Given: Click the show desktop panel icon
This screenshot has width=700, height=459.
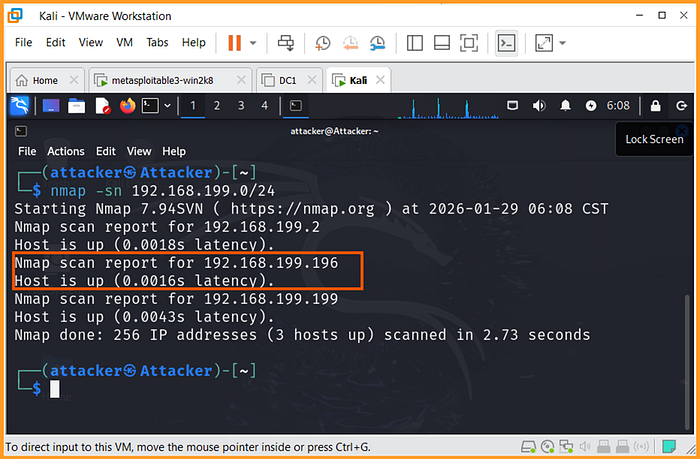Looking at the screenshot, I should click(x=51, y=106).
